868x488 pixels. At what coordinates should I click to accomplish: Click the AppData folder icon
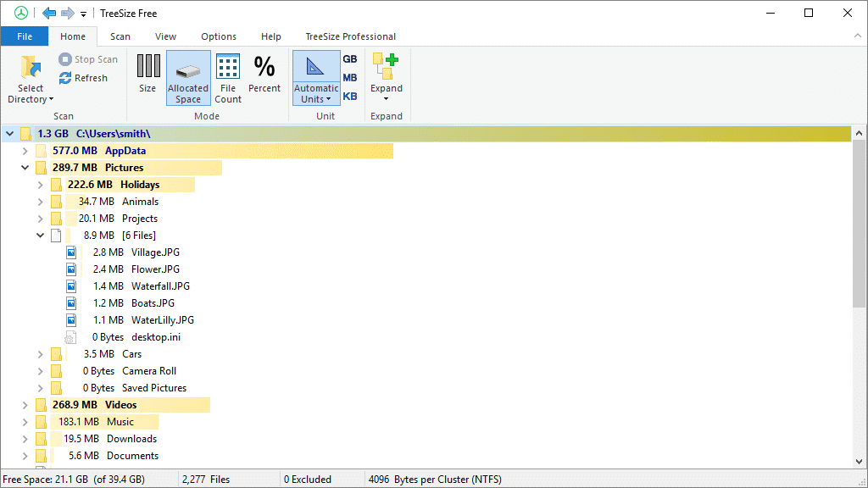[41, 151]
